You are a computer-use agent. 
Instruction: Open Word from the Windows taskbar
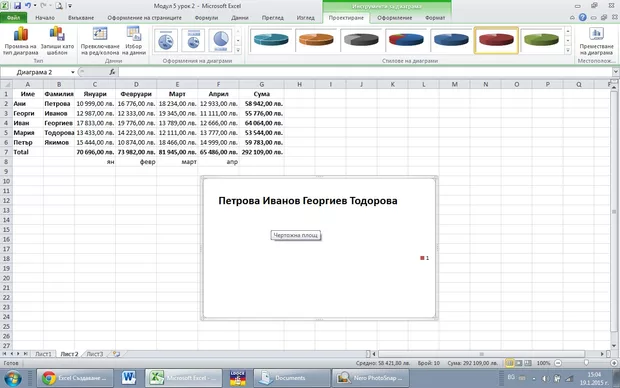pyautogui.click(x=129, y=378)
